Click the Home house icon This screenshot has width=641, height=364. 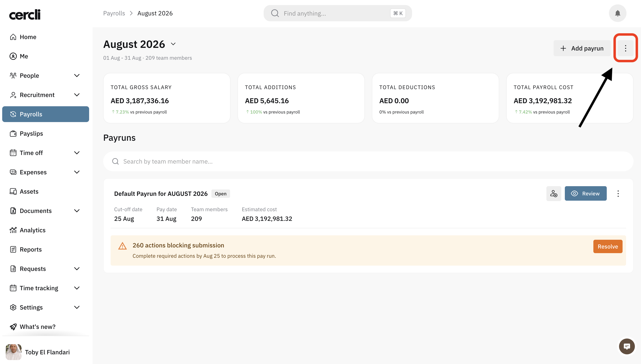pyautogui.click(x=13, y=37)
